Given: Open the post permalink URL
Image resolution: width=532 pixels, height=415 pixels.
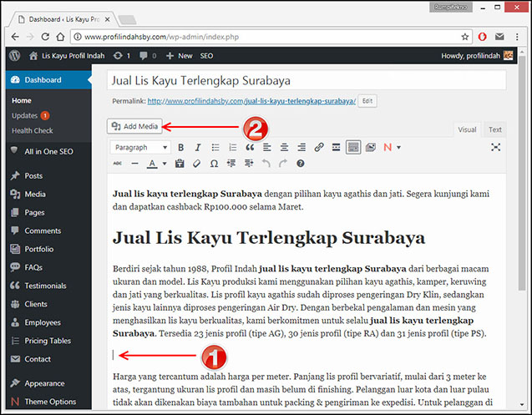Looking at the screenshot, I should click(251, 101).
